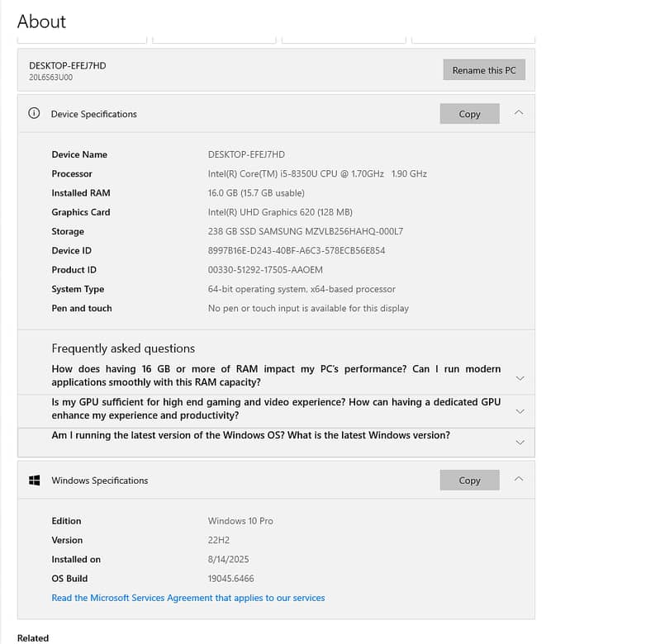
Task: Click the Rename this PC button
Action: (483, 70)
